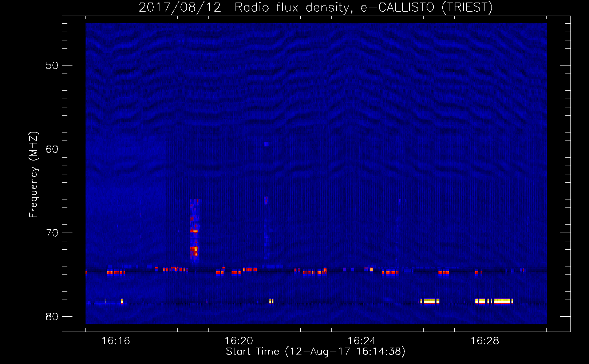Click the '16:28' time tick label
The height and width of the screenshot is (364, 589).
pyautogui.click(x=485, y=341)
